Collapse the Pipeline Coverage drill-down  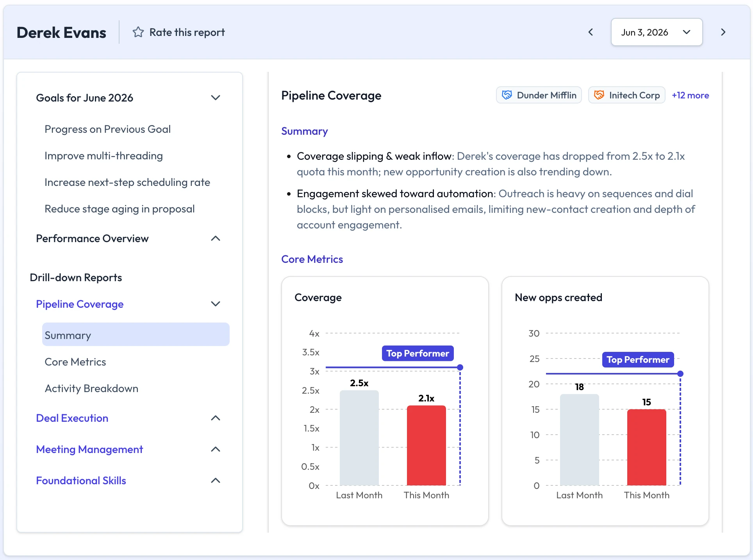click(216, 304)
